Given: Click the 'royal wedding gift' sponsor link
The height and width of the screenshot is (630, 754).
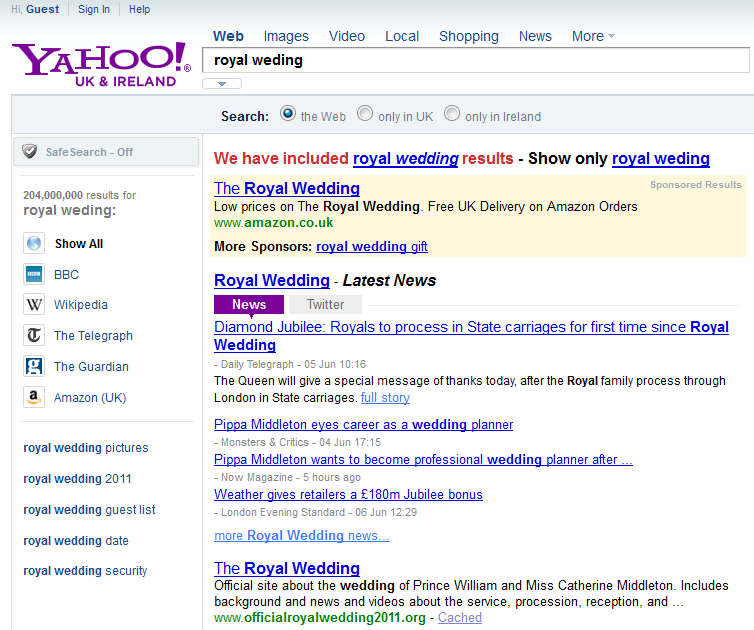Looking at the screenshot, I should pos(372,246).
